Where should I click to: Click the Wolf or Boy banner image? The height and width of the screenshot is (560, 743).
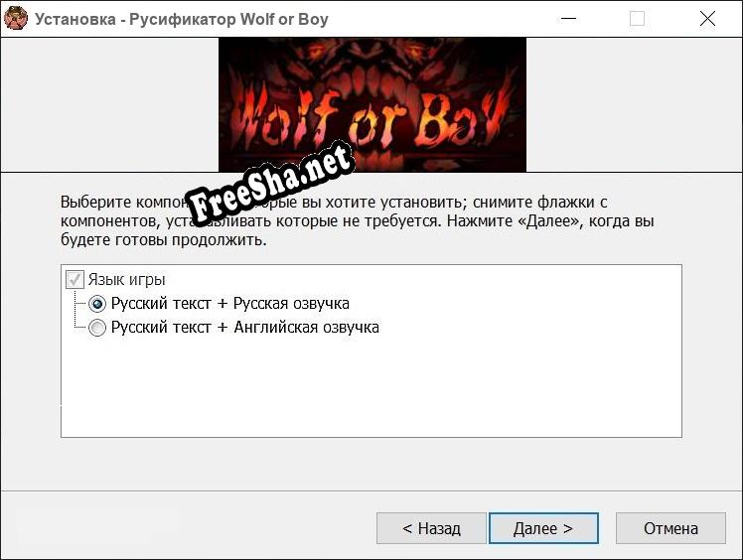pos(371,104)
